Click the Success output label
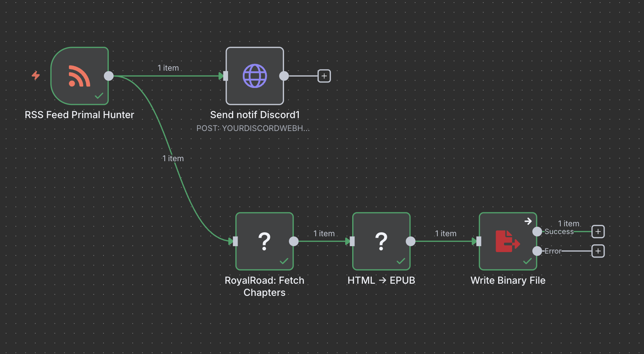This screenshot has width=644, height=354. pyautogui.click(x=559, y=231)
